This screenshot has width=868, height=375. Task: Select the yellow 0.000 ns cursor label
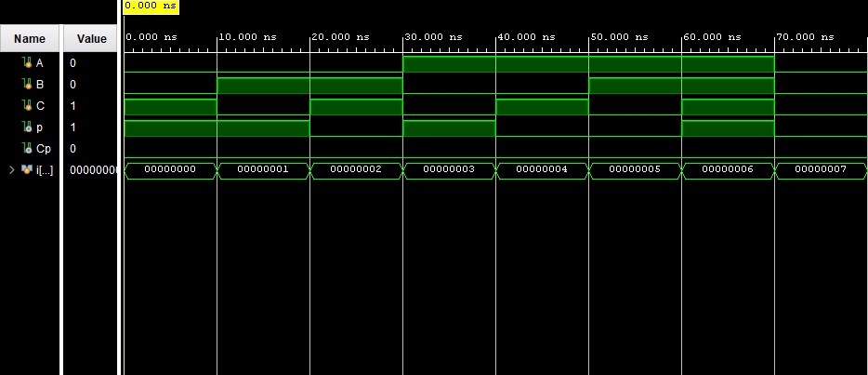pos(151,6)
